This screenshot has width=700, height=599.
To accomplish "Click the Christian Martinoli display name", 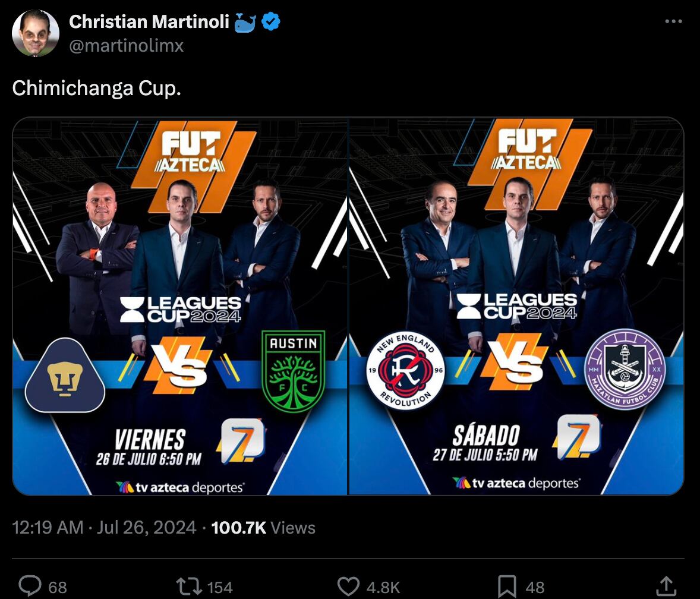I will (149, 22).
